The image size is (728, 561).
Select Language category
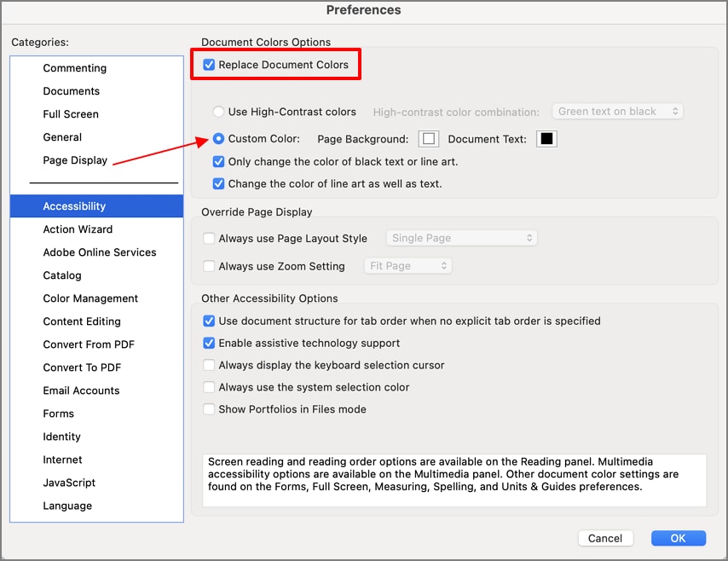(96, 506)
